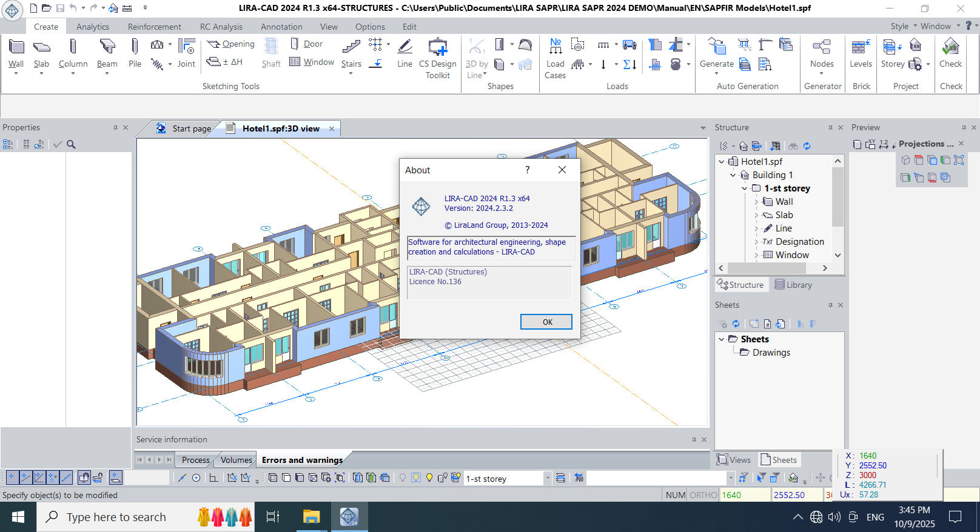Select the Door tool
Image resolution: width=980 pixels, height=532 pixels.
(x=306, y=44)
